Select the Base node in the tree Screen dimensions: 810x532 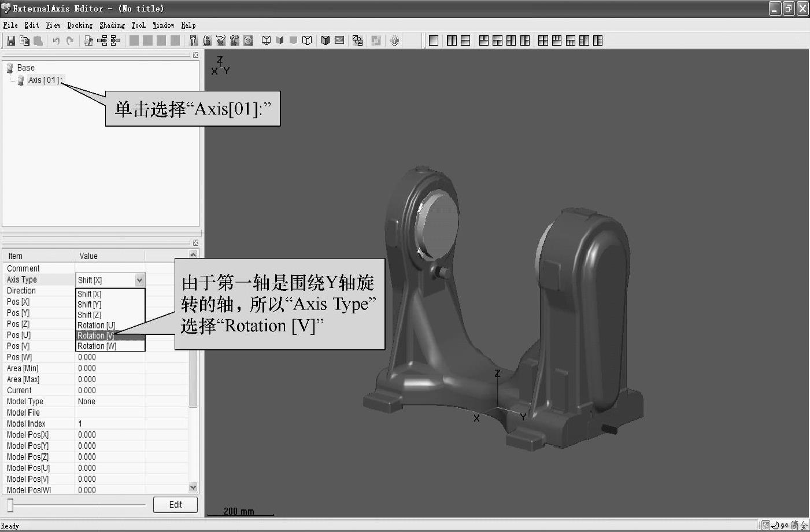(x=25, y=68)
